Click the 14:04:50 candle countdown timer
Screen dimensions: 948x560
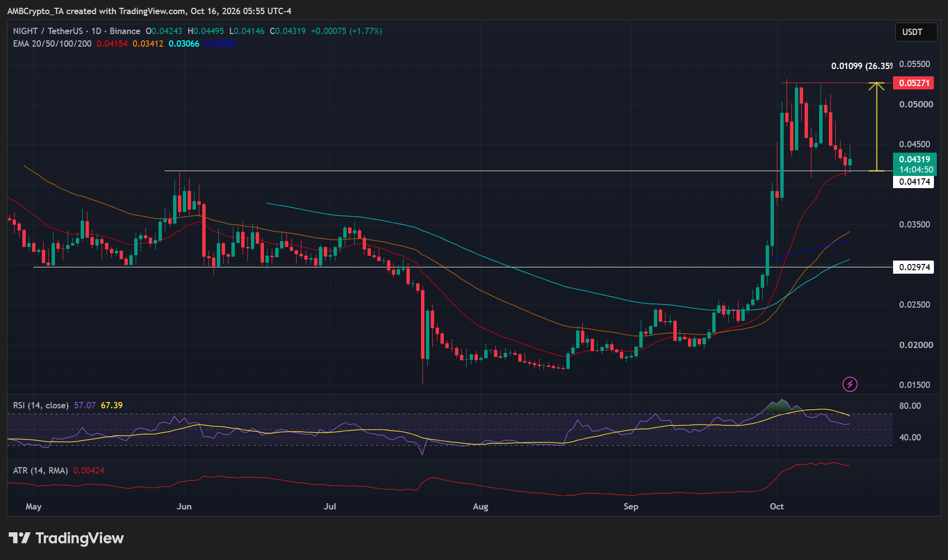[916, 170]
